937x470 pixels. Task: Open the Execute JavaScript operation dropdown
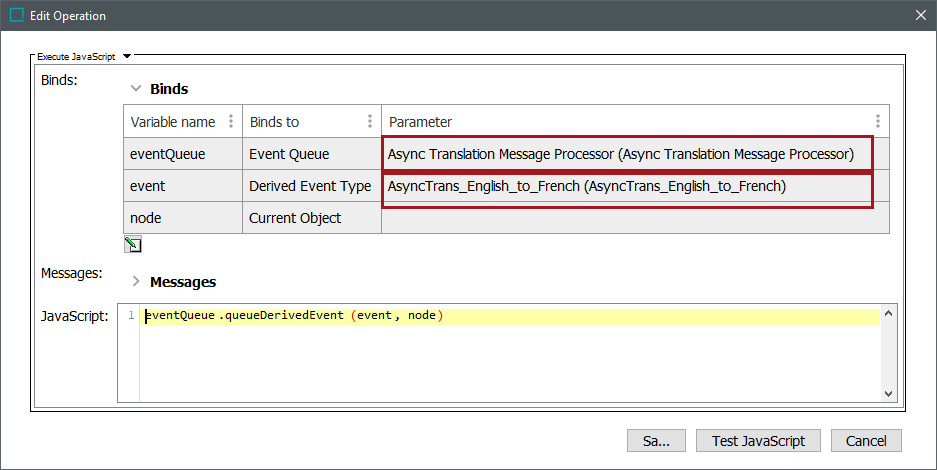[127, 57]
